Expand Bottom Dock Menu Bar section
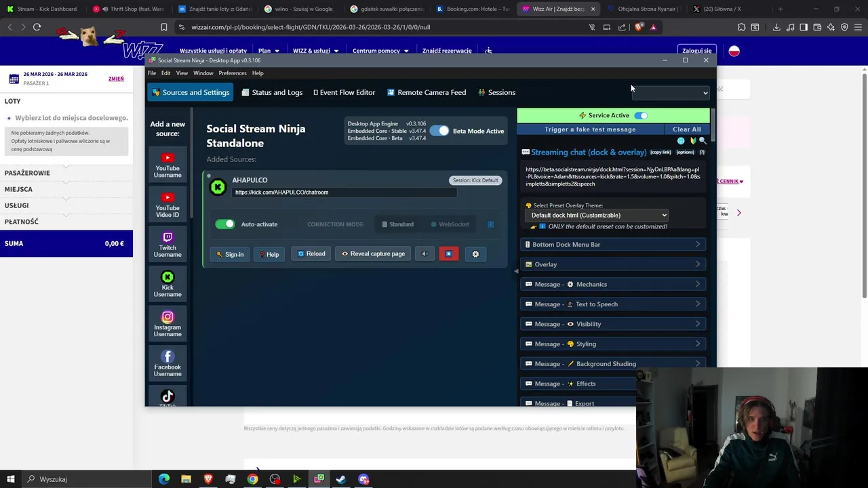Screen dimensions: 868x488 coord(613,245)
